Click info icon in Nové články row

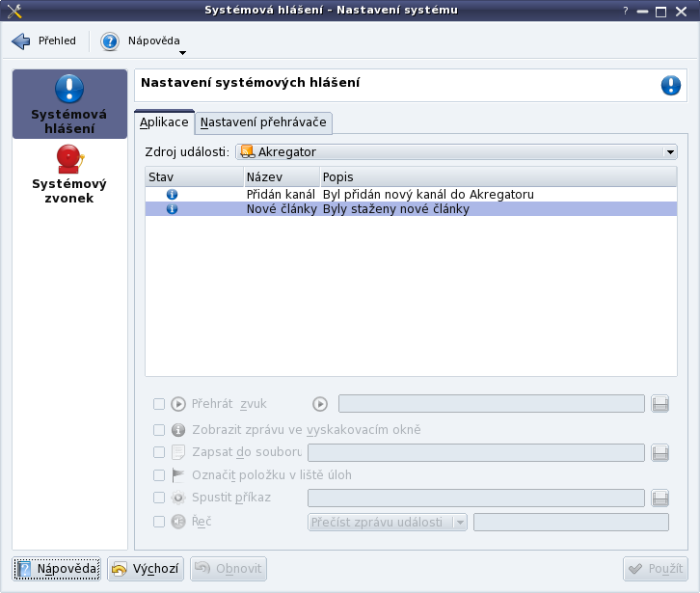pyautogui.click(x=172, y=208)
